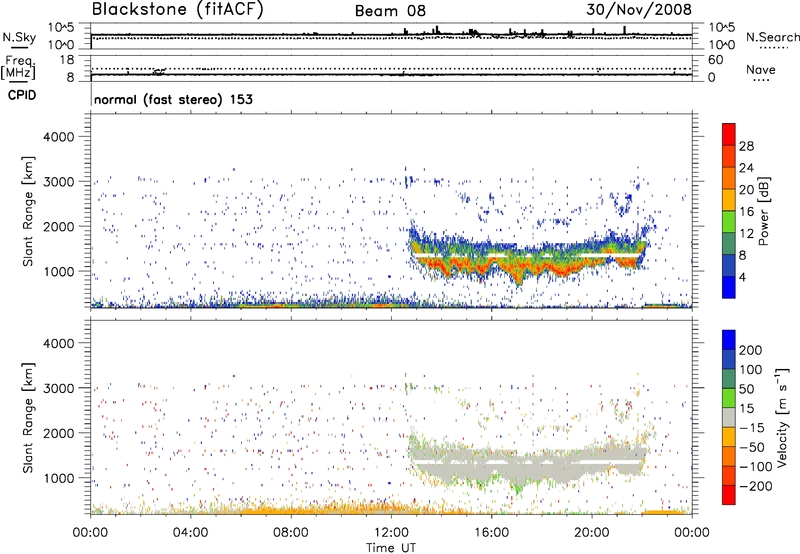Viewport: 800px width, 554px height.
Task: Click velocity colorbar tick label '200'
Action: click(751, 350)
